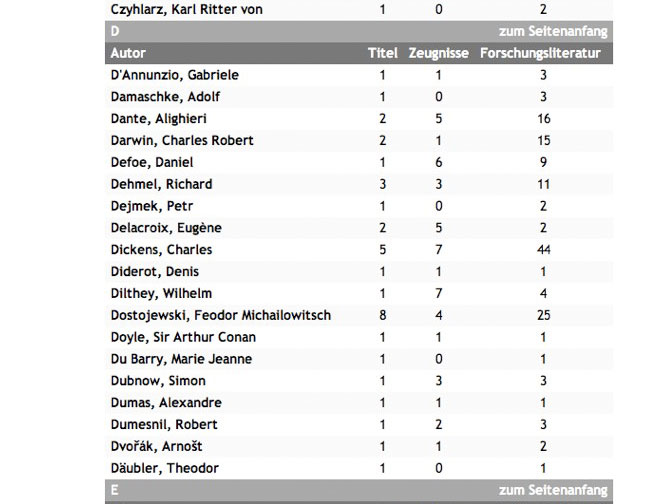Open Czyhlarz, Karl Ritter von entry
The width and height of the screenshot is (648, 504).
point(187,10)
